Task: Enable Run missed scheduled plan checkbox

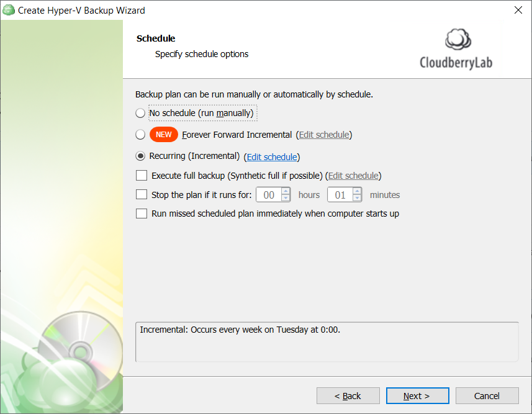Action: (x=142, y=214)
